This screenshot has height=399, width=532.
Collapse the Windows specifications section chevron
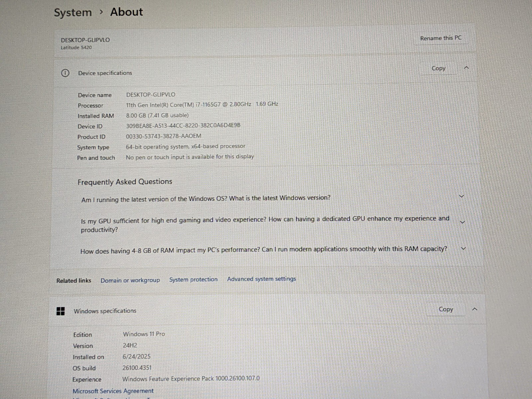[474, 309]
